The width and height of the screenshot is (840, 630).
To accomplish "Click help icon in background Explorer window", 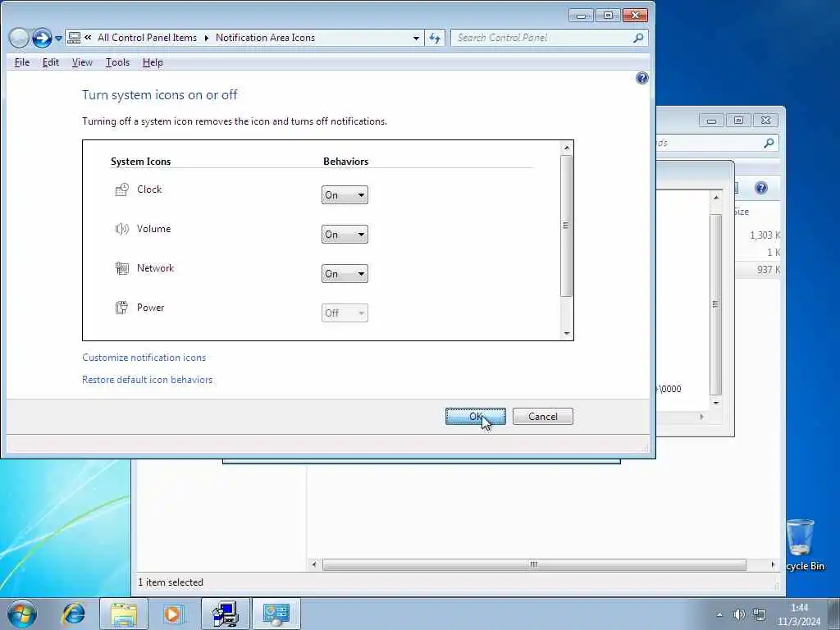I will point(760,188).
